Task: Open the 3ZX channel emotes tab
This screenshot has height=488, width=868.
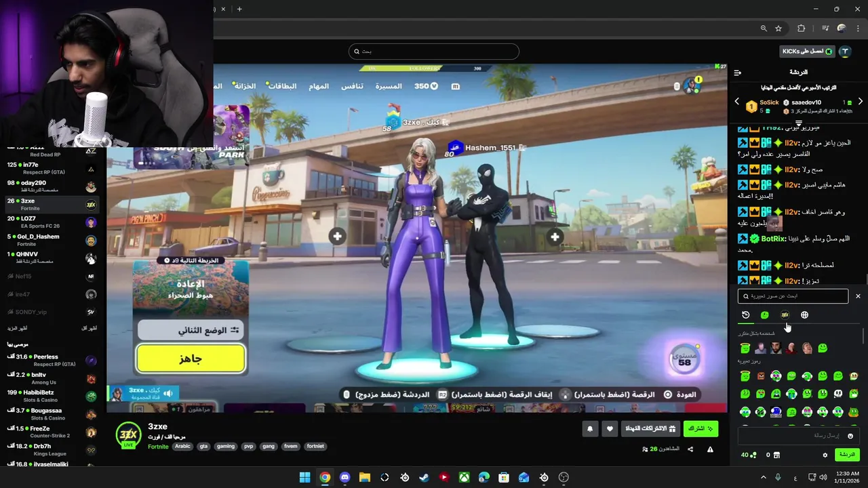Action: (x=785, y=314)
